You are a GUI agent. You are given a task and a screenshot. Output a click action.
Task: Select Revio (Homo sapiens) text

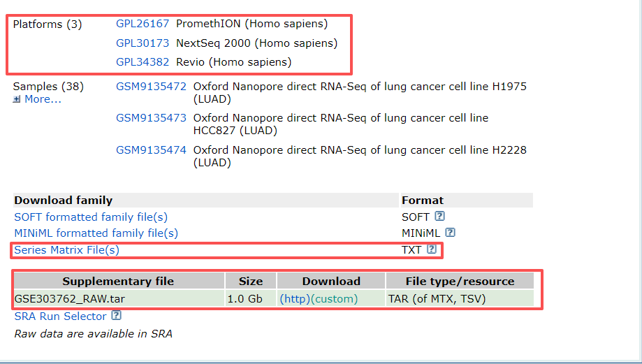(x=234, y=61)
